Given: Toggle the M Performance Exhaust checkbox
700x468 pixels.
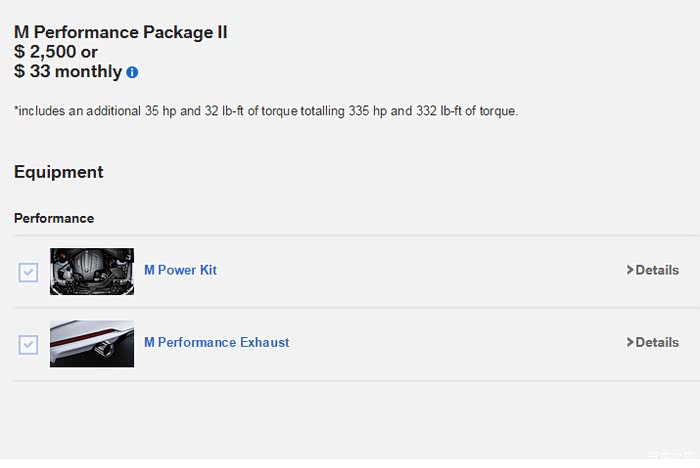Looking at the screenshot, I should click(x=28, y=344).
